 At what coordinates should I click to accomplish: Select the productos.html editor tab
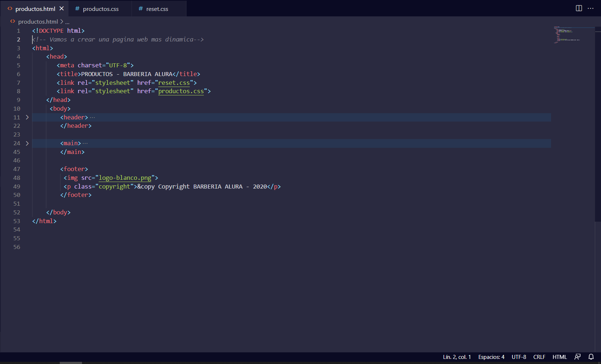pos(35,9)
